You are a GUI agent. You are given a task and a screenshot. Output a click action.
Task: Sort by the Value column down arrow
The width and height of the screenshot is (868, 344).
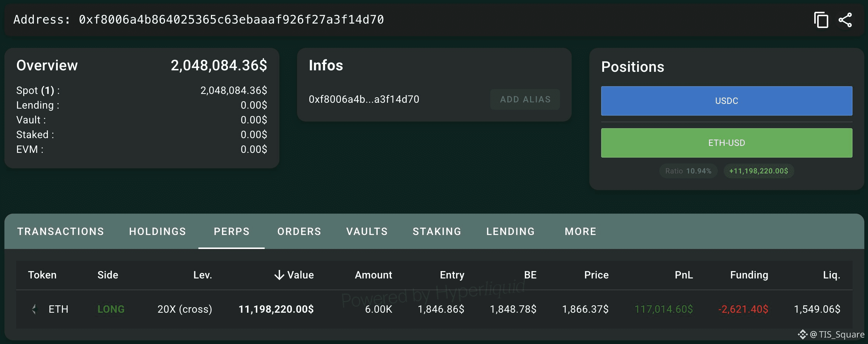point(279,275)
